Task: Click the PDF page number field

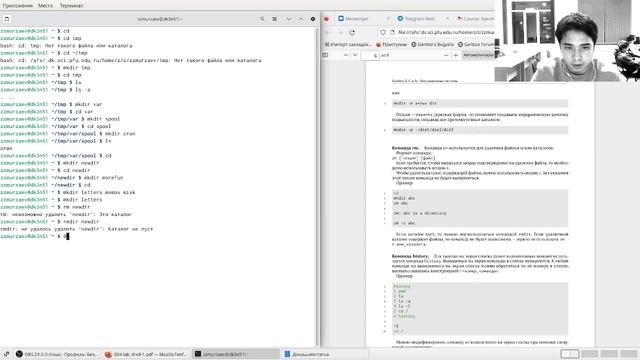Action: pos(371,55)
